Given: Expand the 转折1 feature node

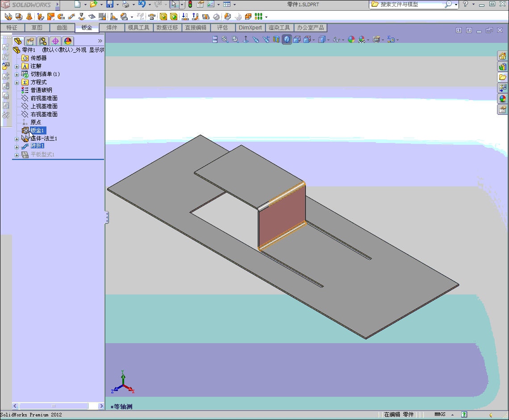Looking at the screenshot, I should pos(17,147).
